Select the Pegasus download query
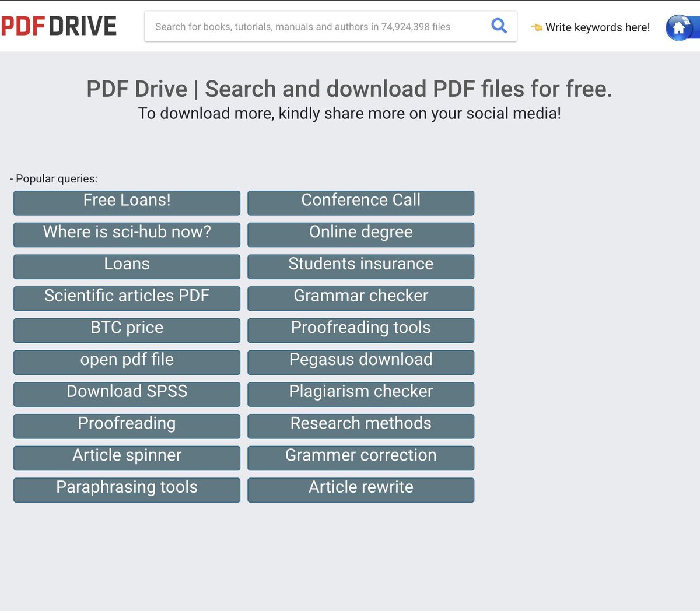This screenshot has width=700, height=611. click(361, 362)
